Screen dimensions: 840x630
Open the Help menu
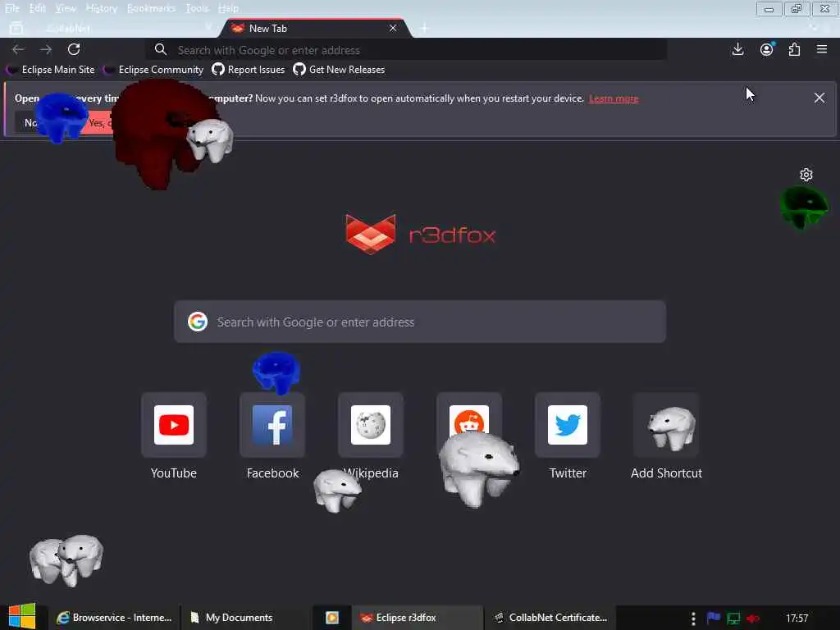point(228,8)
